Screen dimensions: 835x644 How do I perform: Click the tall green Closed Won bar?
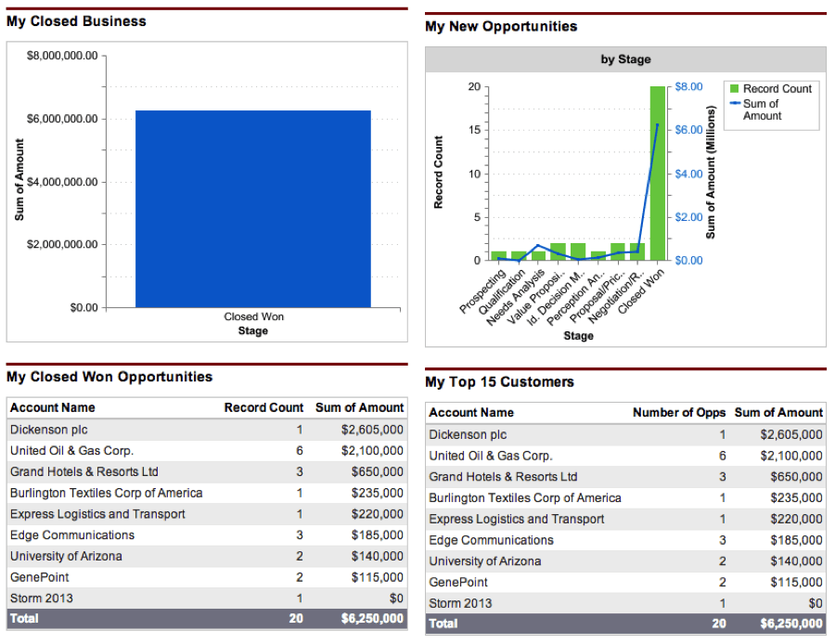(x=657, y=174)
